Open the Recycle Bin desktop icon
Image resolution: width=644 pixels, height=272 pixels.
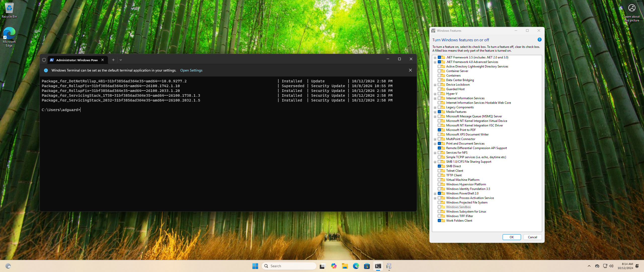9,10
